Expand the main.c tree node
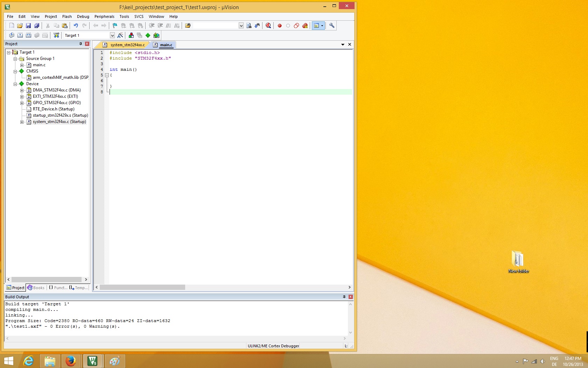Image resolution: width=588 pixels, height=368 pixels. coord(22,65)
